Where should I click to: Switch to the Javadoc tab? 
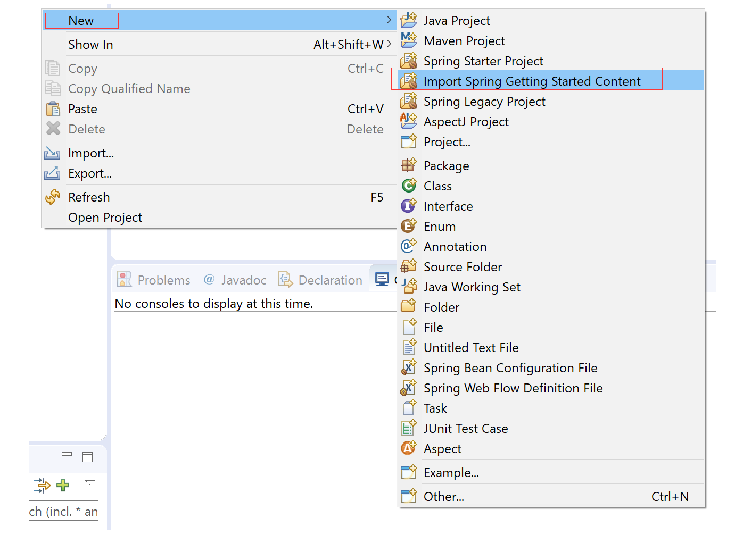click(x=235, y=280)
